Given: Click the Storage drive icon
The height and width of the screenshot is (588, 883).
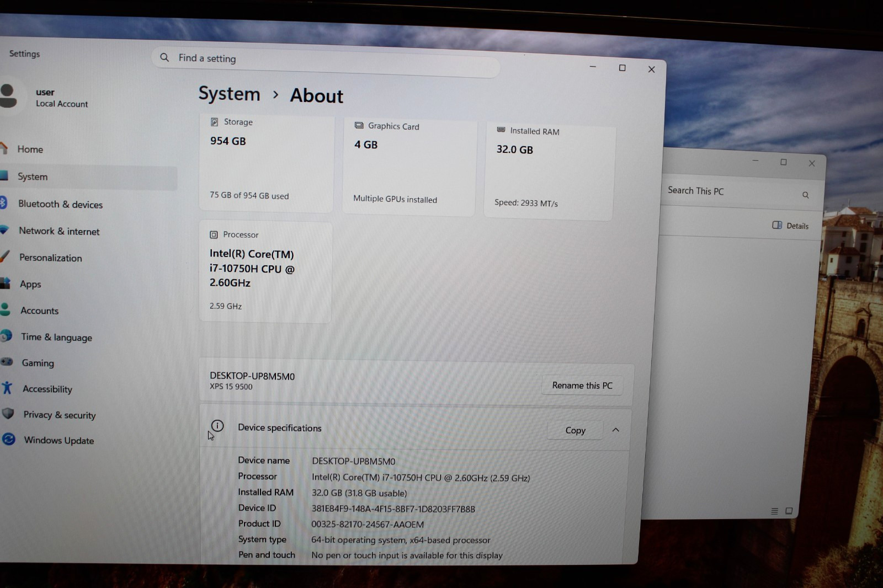Looking at the screenshot, I should pyautogui.click(x=214, y=122).
